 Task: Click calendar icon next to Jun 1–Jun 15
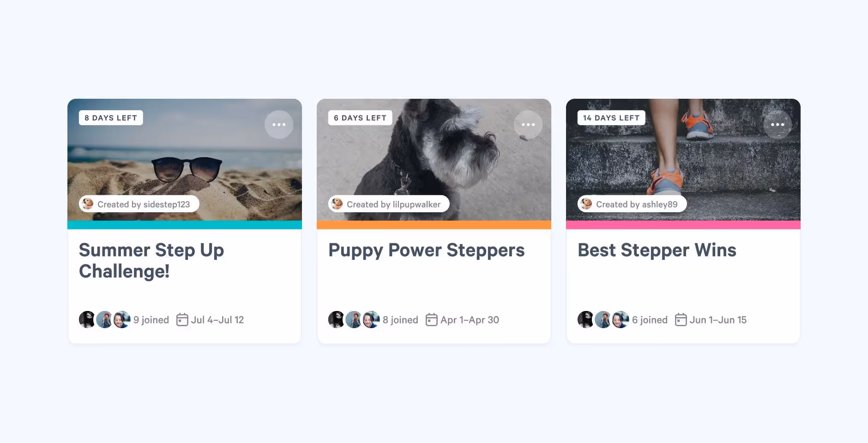[x=681, y=320]
